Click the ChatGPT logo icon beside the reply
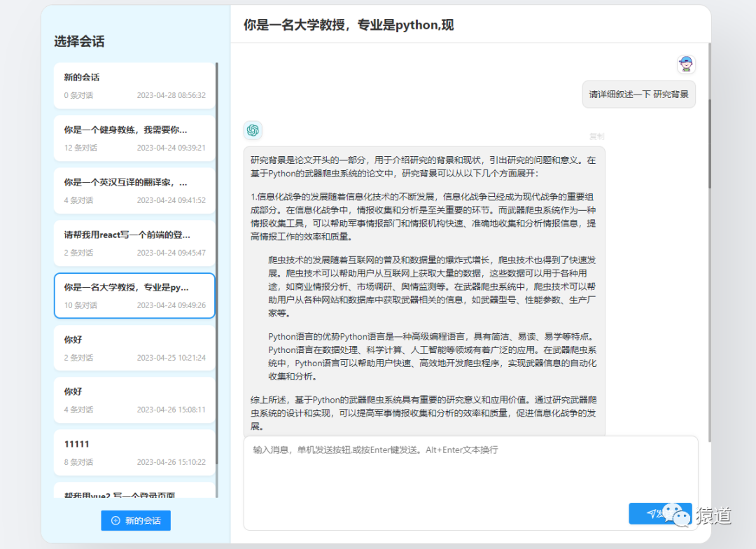This screenshot has height=549, width=756. pos(253,130)
